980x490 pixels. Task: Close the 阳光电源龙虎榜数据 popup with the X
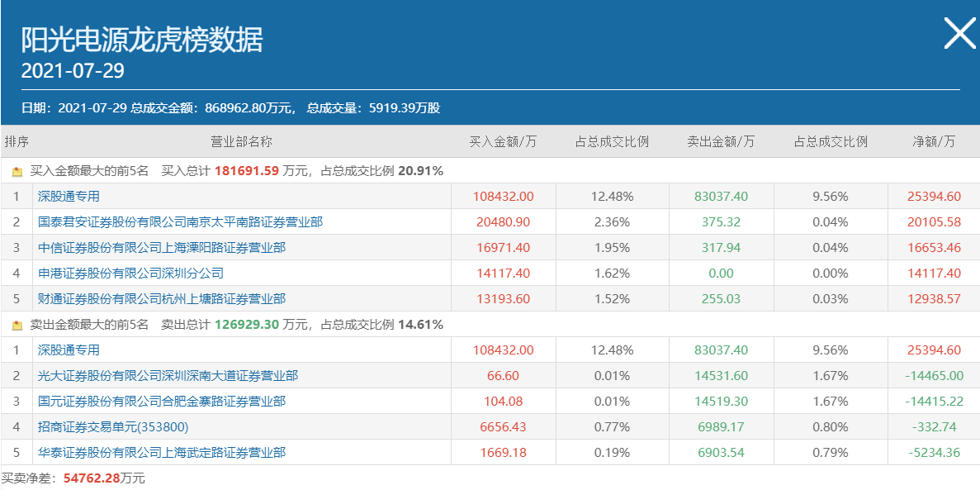(959, 34)
